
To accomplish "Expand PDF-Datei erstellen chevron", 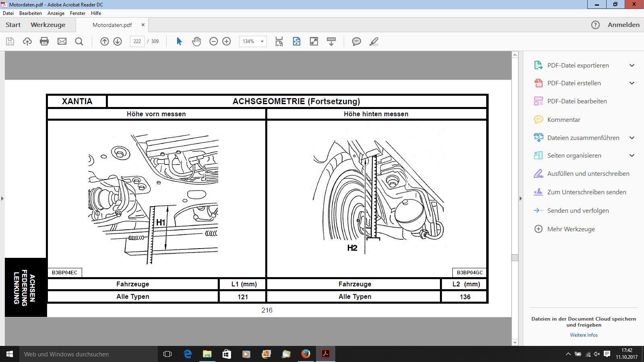I will pos(632,83).
